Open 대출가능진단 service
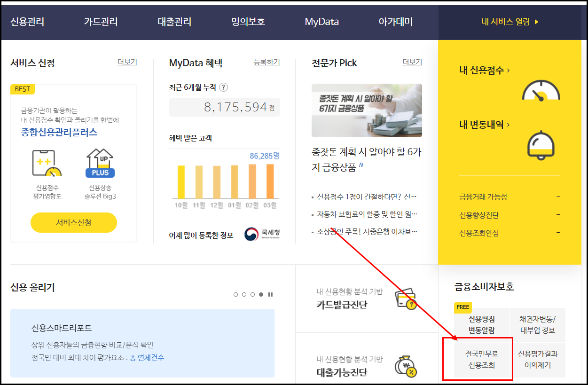The image size is (588, 385). [x=342, y=372]
